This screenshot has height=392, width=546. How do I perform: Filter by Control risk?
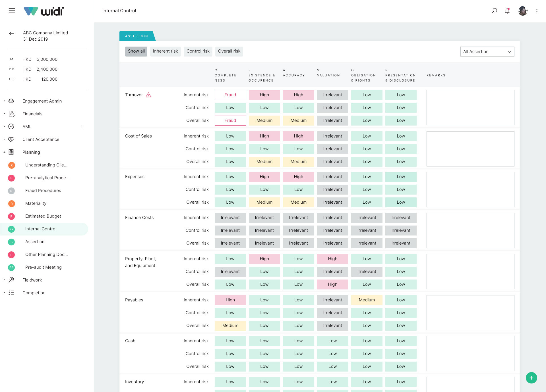tap(198, 51)
